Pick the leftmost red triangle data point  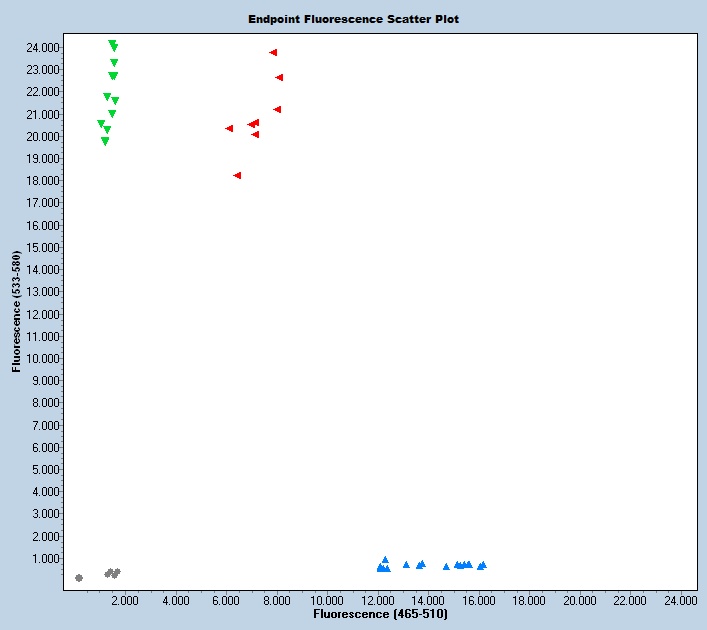pos(229,128)
